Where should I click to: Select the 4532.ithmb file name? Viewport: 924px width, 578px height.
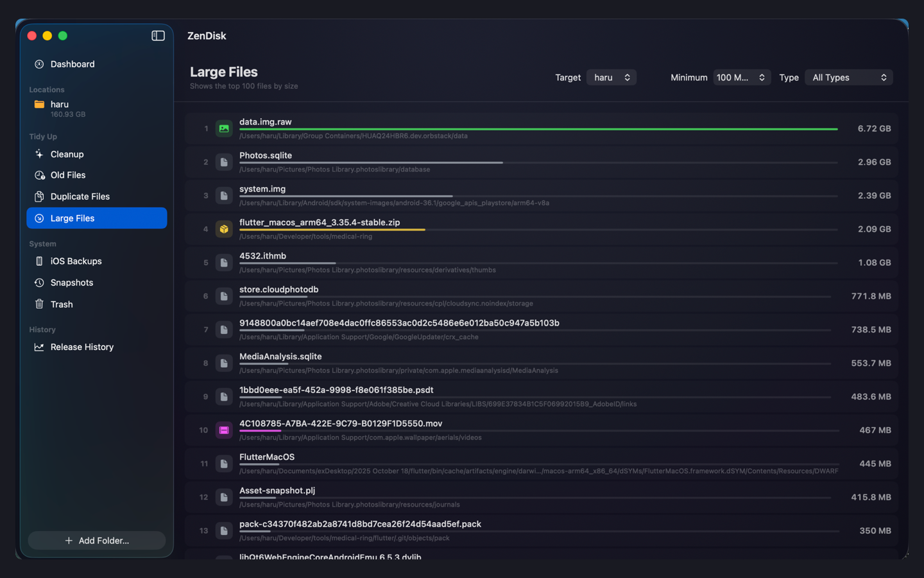tap(262, 256)
